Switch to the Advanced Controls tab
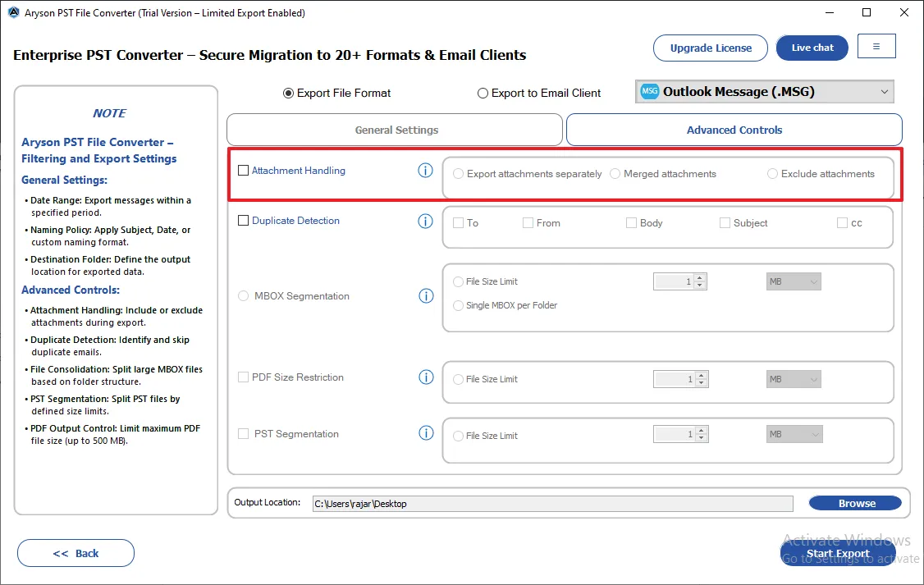This screenshot has height=585, width=924. (x=734, y=130)
